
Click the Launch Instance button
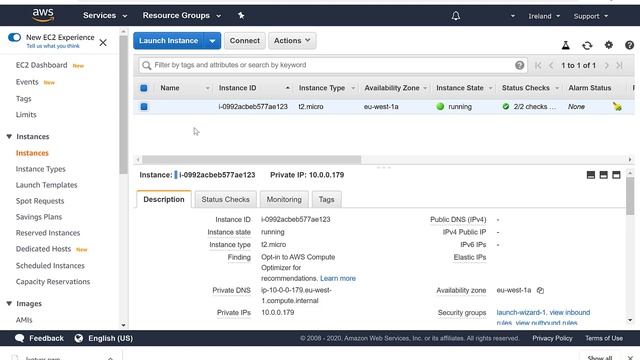coord(168,41)
